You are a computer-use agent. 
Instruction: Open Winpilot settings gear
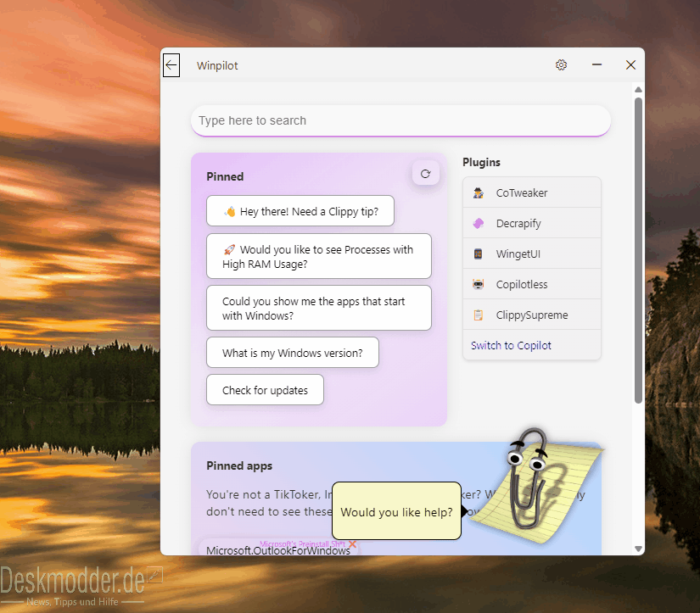click(561, 65)
